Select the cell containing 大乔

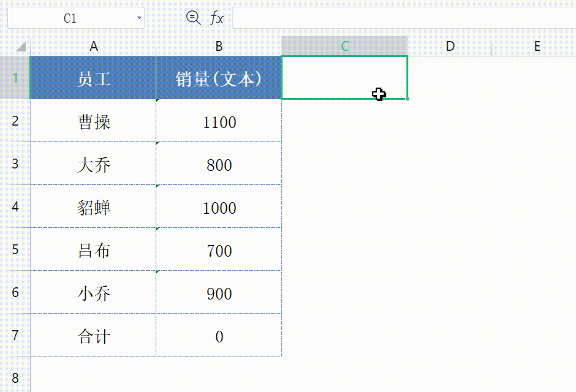(x=93, y=164)
